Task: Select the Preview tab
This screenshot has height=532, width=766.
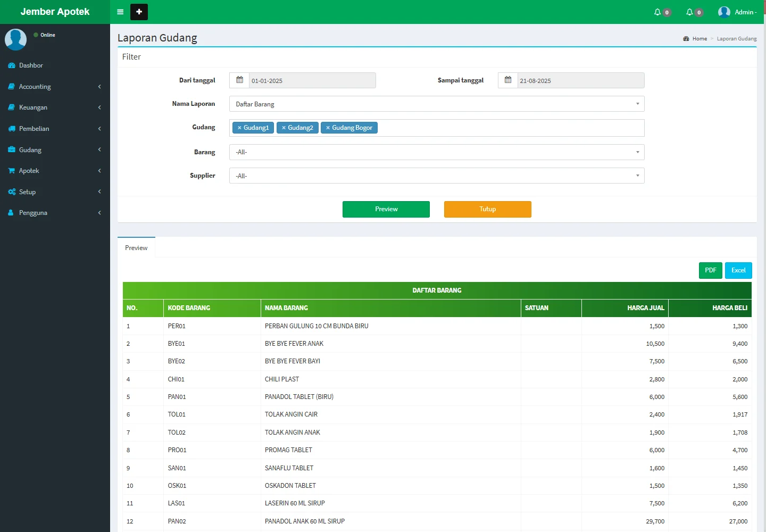Action: tap(136, 248)
